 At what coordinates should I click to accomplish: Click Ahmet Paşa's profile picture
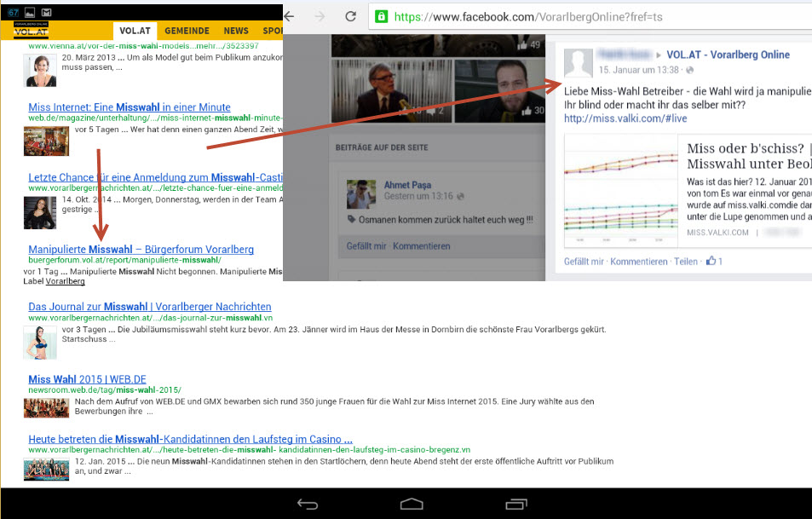tap(361, 193)
